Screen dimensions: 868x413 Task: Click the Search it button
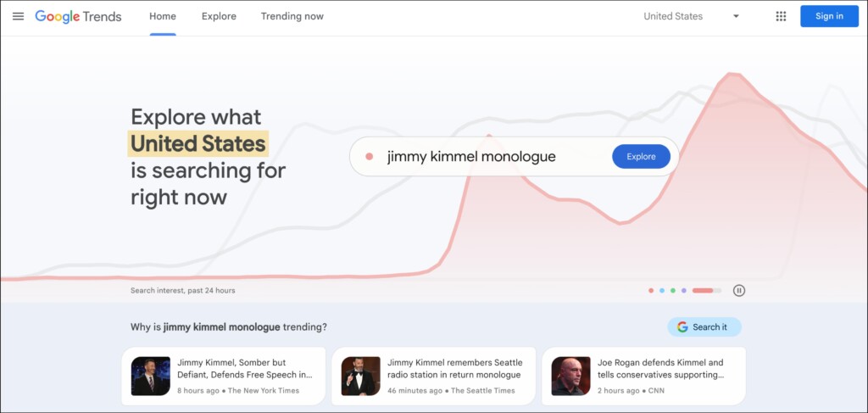click(x=704, y=326)
